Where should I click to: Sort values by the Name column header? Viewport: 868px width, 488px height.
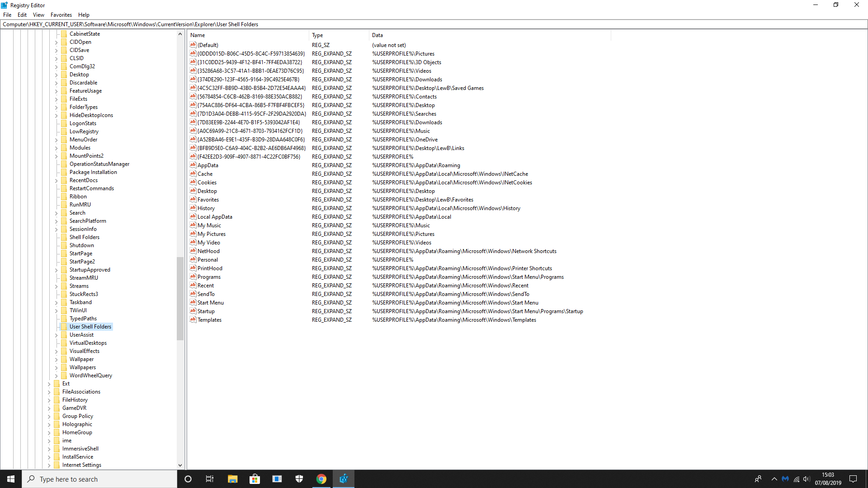point(248,35)
